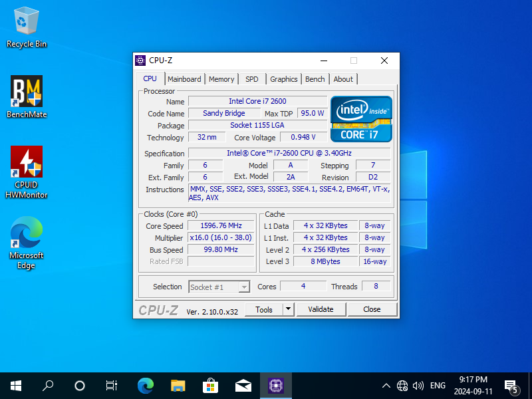The height and width of the screenshot is (399, 532).
Task: Open taskbar Search
Action: click(48, 386)
